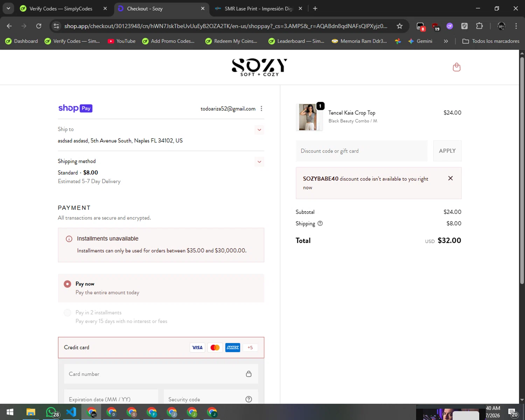Open WhatsApp from the taskbar
Screen dimensions: 525x420
[51, 412]
